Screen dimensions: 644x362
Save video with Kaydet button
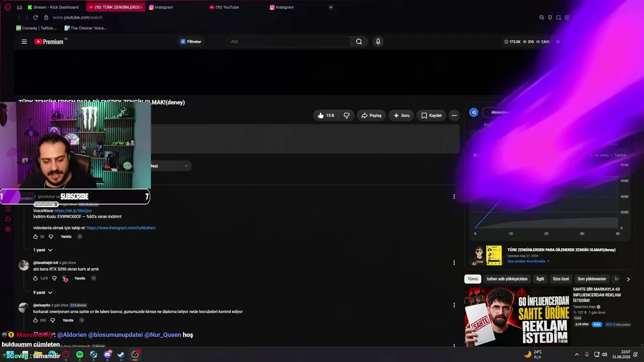coord(431,116)
